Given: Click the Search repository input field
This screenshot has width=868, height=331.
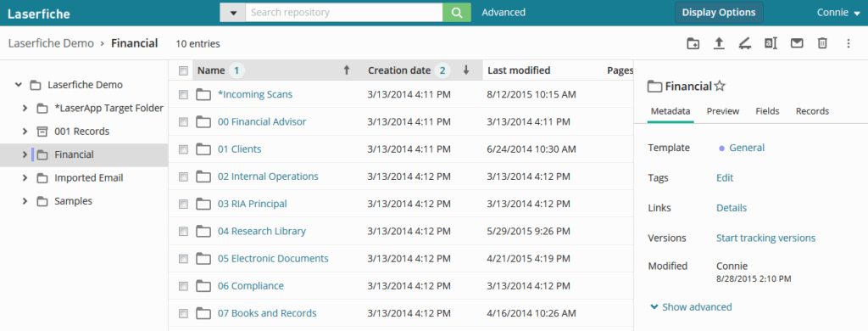Looking at the screenshot, I should tap(344, 12).
